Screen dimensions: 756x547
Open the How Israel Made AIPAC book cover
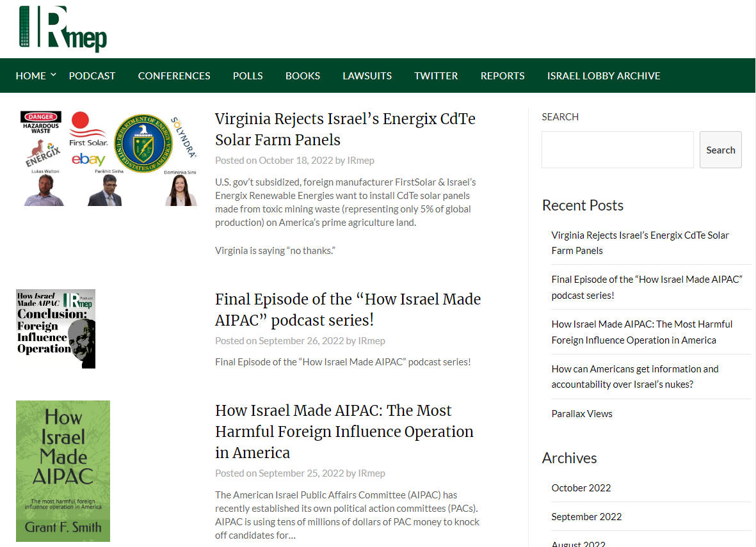tap(63, 472)
